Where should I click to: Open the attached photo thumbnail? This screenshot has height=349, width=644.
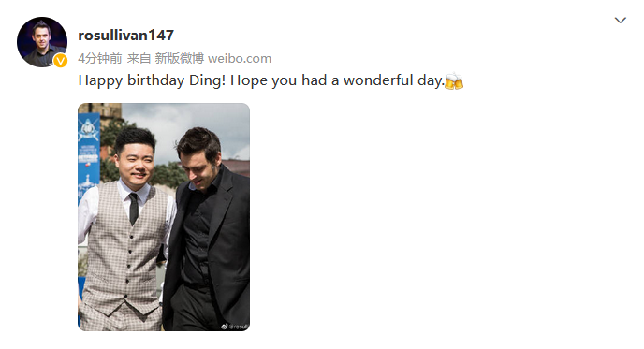tap(164, 217)
